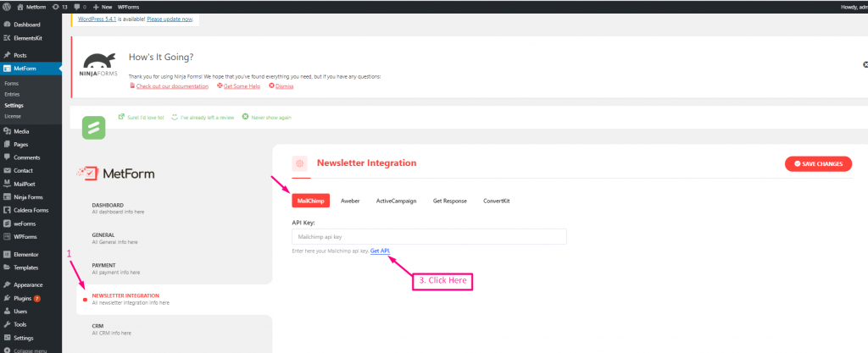Open Comments in the sidebar
This screenshot has height=353, width=868.
26,157
